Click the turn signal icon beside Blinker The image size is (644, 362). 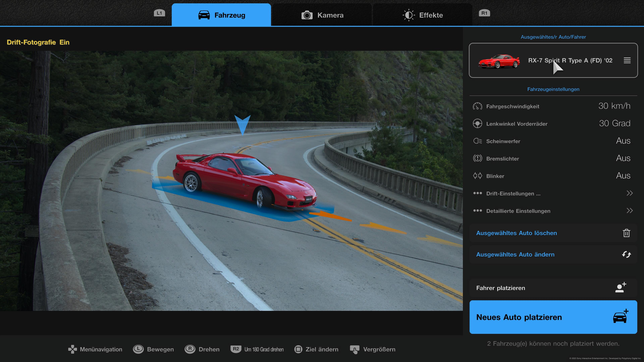tap(477, 176)
